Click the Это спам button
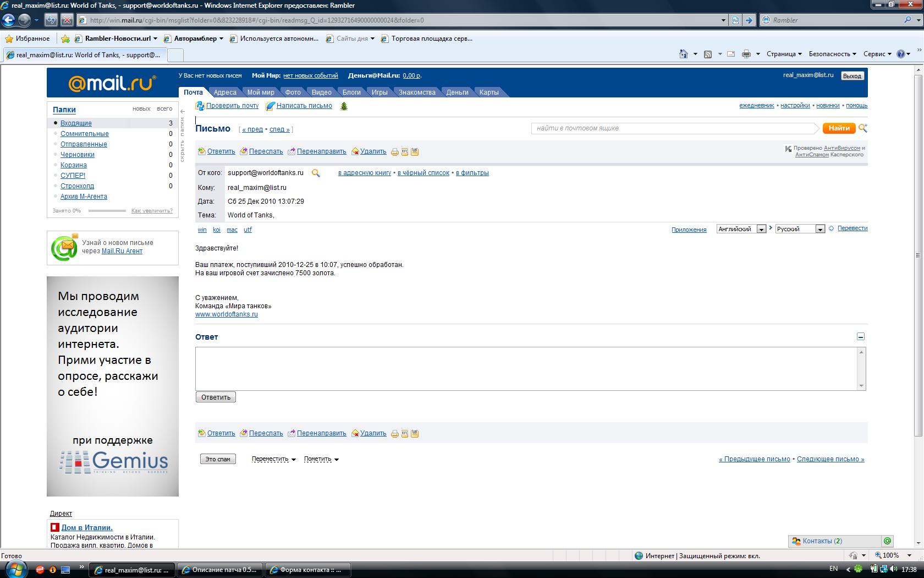The image size is (924, 578). (x=218, y=459)
